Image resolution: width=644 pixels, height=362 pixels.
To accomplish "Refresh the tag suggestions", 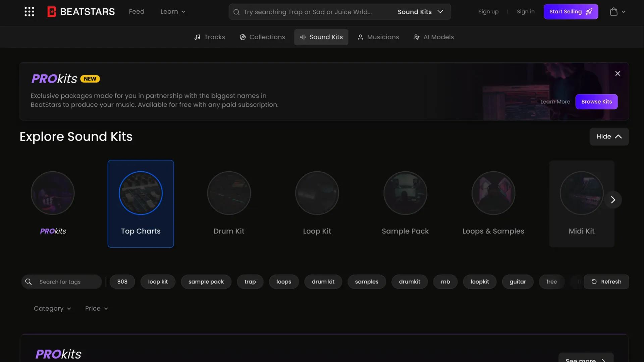I will (606, 282).
